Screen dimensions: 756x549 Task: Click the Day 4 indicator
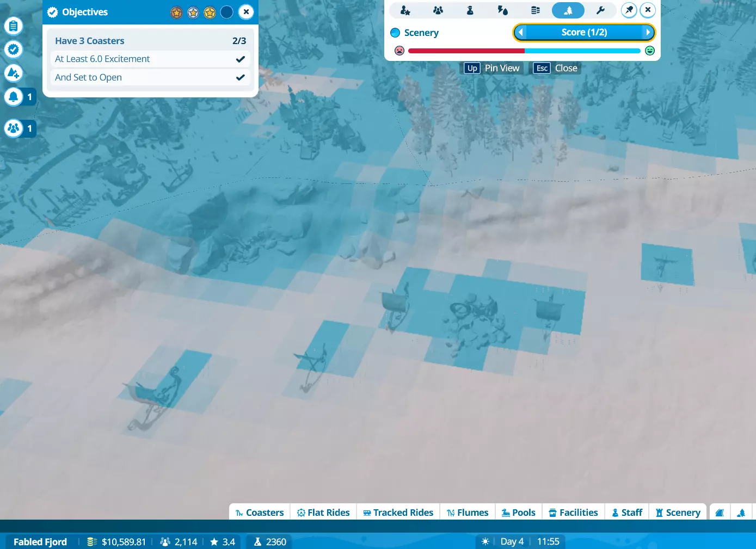pos(512,542)
